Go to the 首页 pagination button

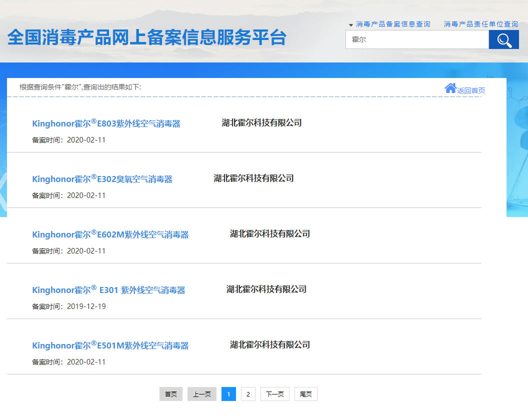click(x=170, y=394)
